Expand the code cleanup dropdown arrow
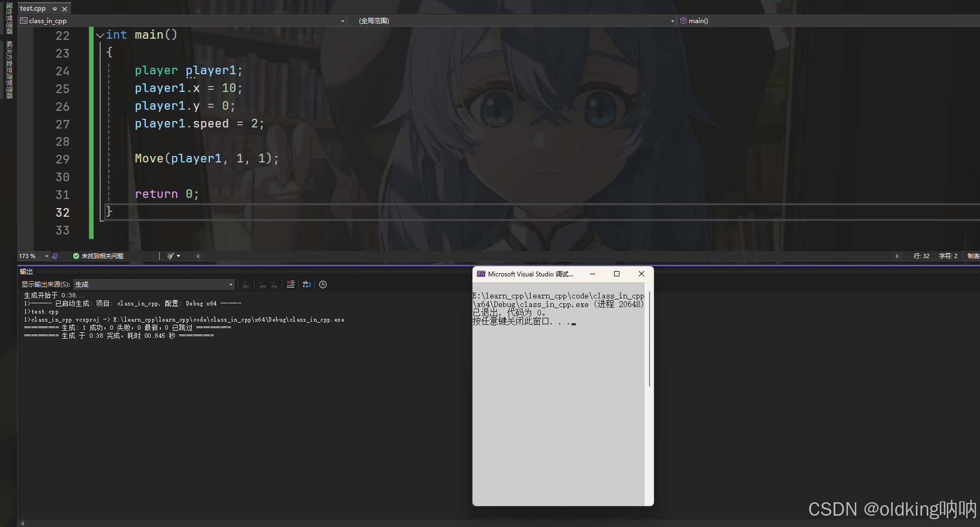This screenshot has width=980, height=527. click(178, 256)
